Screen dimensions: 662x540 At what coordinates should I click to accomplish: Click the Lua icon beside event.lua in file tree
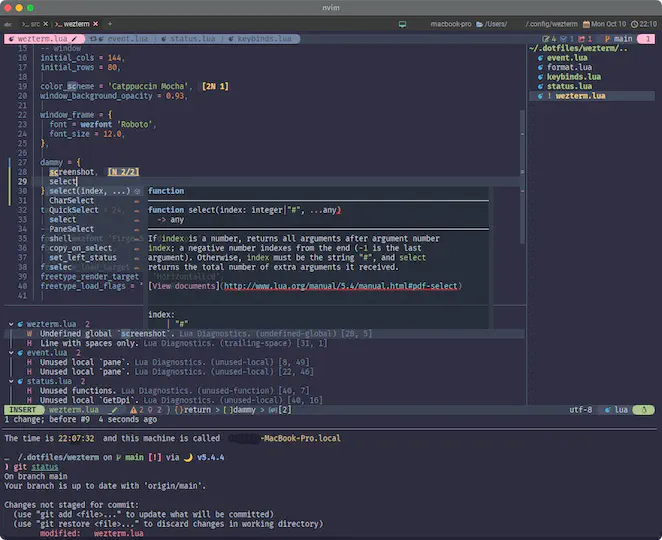click(539, 58)
